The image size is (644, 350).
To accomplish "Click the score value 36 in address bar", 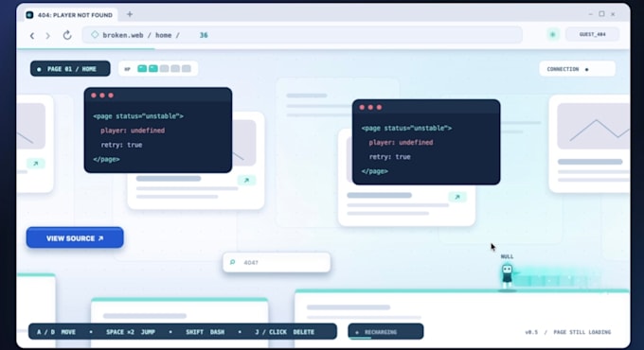I will pos(204,35).
